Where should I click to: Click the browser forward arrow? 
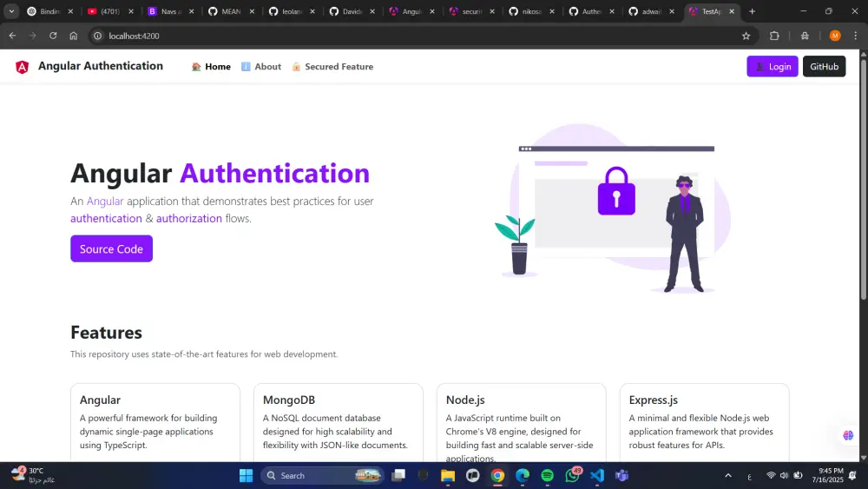click(33, 36)
